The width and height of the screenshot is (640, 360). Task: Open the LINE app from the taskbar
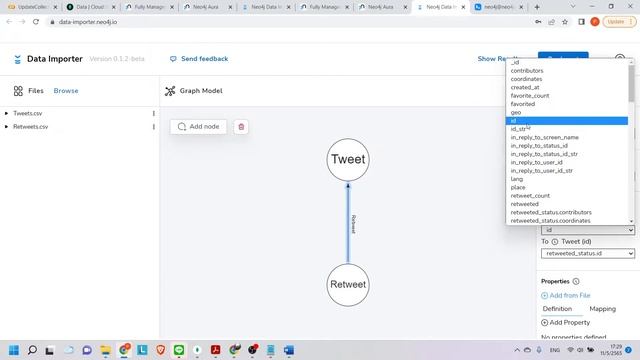click(x=179, y=350)
